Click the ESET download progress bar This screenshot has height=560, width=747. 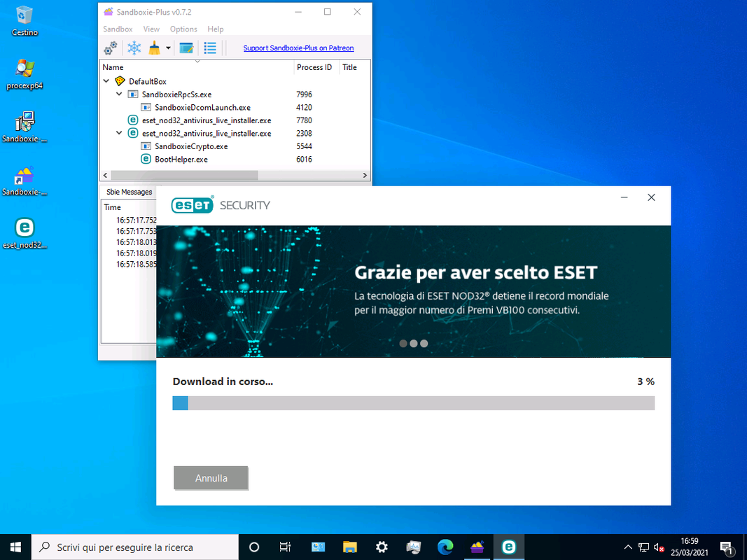(x=414, y=403)
